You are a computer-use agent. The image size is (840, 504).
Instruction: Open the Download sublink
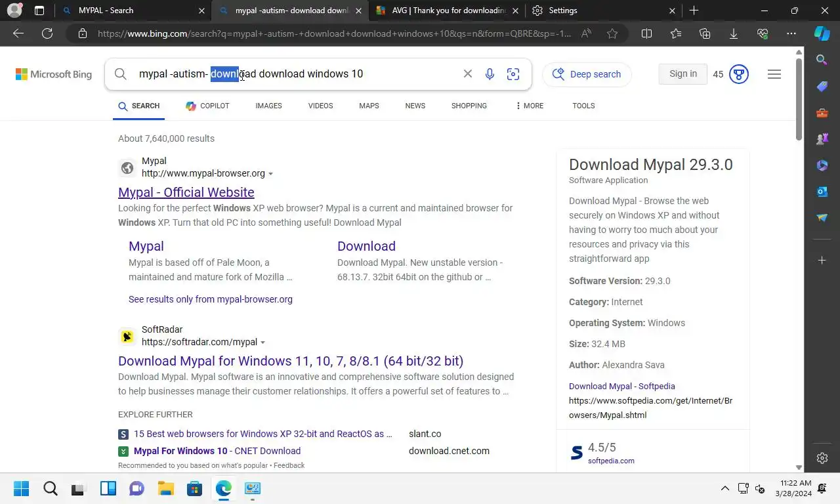click(x=366, y=246)
